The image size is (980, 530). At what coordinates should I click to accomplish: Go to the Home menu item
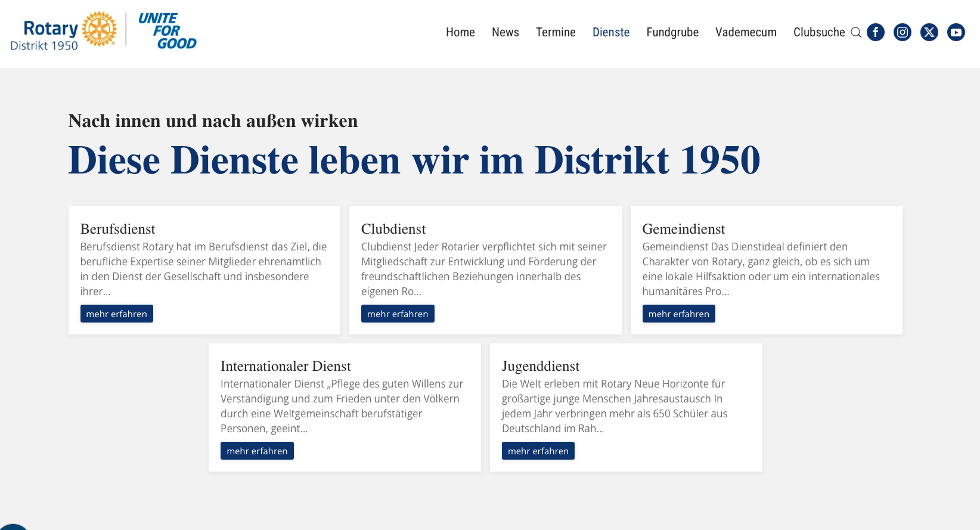[460, 32]
